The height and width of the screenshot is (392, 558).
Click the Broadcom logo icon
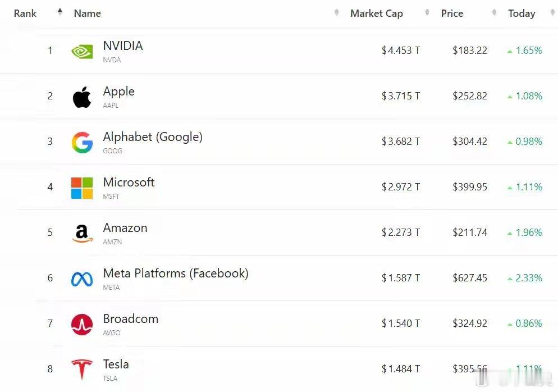click(x=82, y=325)
